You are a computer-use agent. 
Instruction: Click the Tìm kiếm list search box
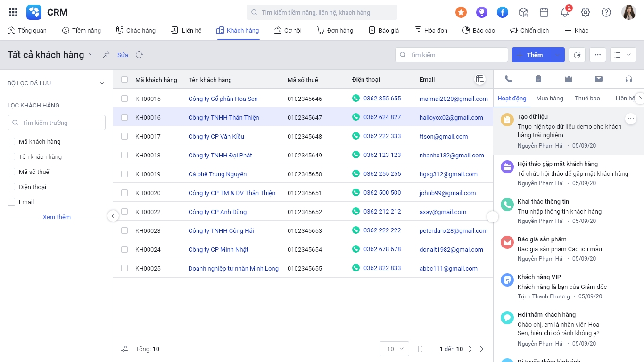(x=452, y=55)
